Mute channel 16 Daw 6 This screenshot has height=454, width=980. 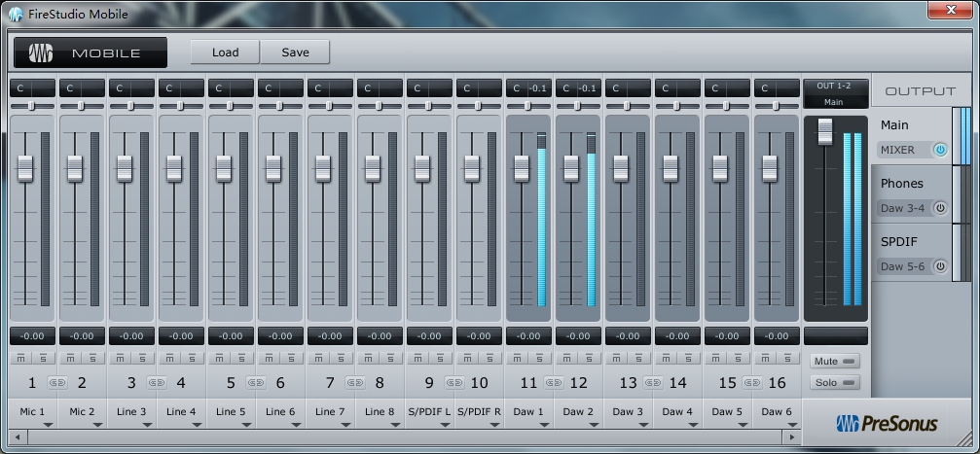coord(766,359)
